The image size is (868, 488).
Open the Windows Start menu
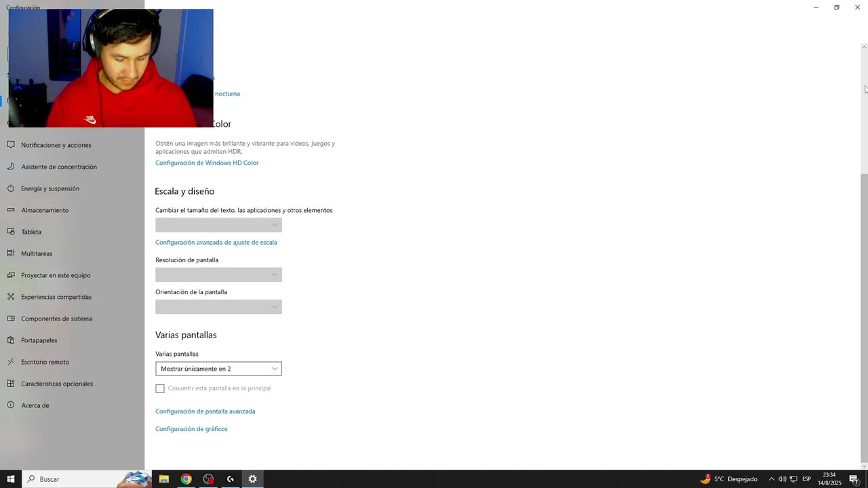click(x=11, y=479)
